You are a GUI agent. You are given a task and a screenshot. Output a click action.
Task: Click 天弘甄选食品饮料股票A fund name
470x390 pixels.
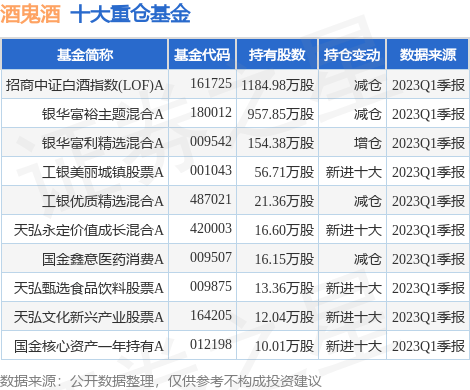click(89, 288)
